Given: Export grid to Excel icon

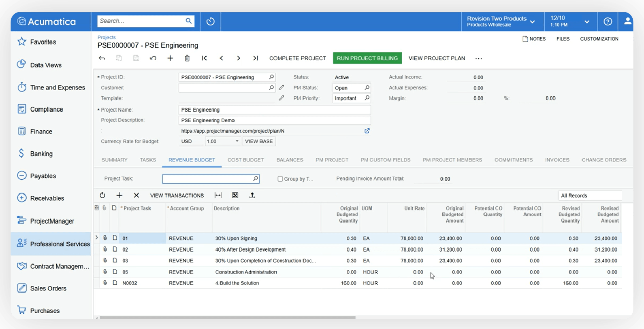Looking at the screenshot, I should click(x=235, y=195).
